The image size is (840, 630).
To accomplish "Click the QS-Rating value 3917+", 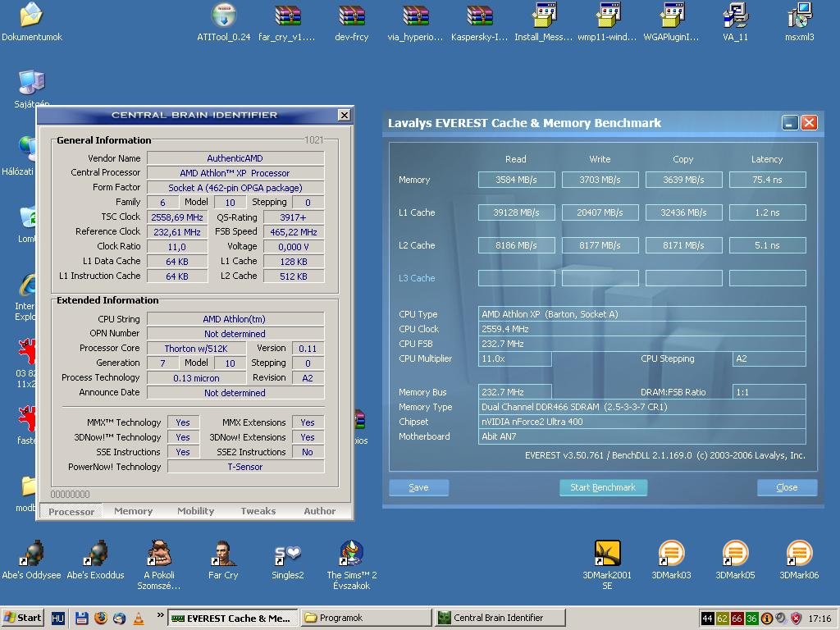I will pos(294,217).
